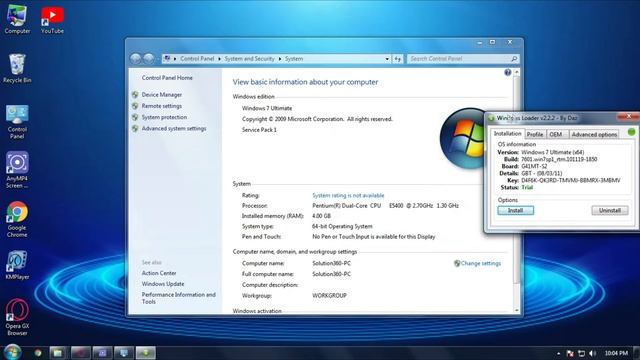
Task: Click System rating is not available link
Action: pos(348,196)
